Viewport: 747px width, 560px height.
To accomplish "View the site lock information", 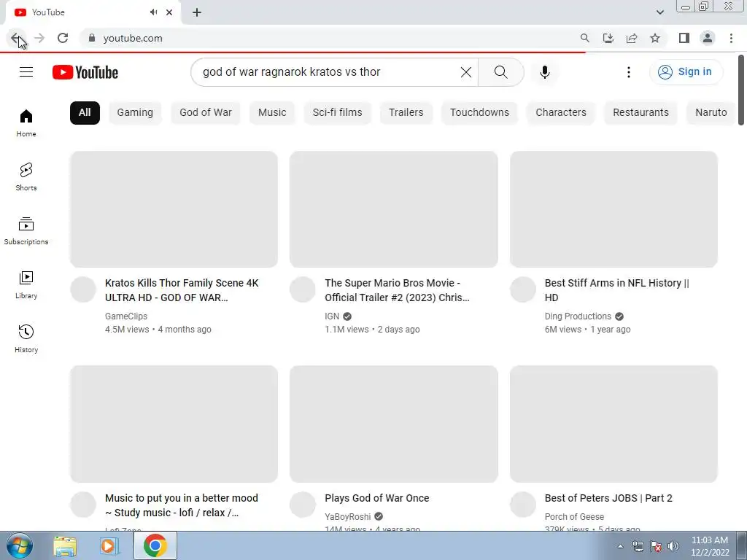I will click(92, 38).
